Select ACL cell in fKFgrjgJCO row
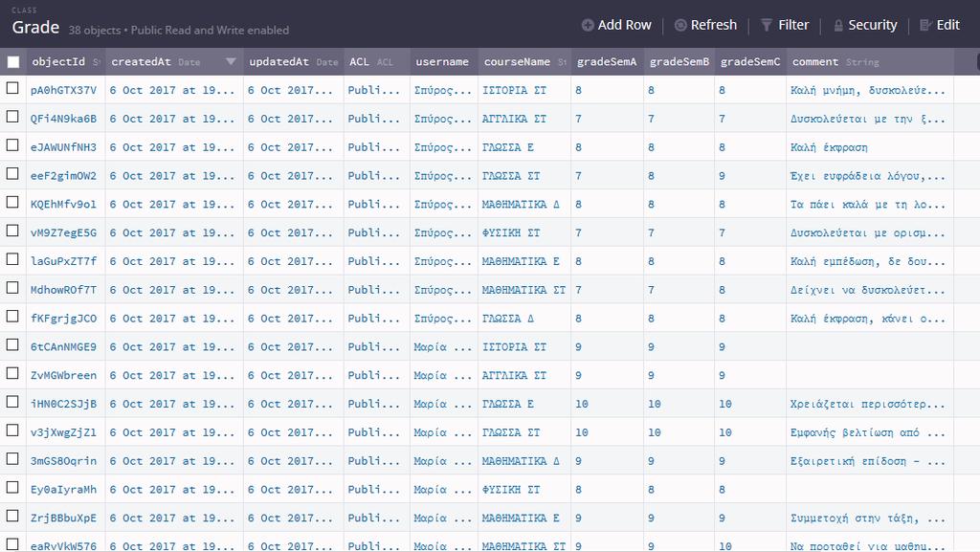Viewport: 980px width, 552px height. 376,319
